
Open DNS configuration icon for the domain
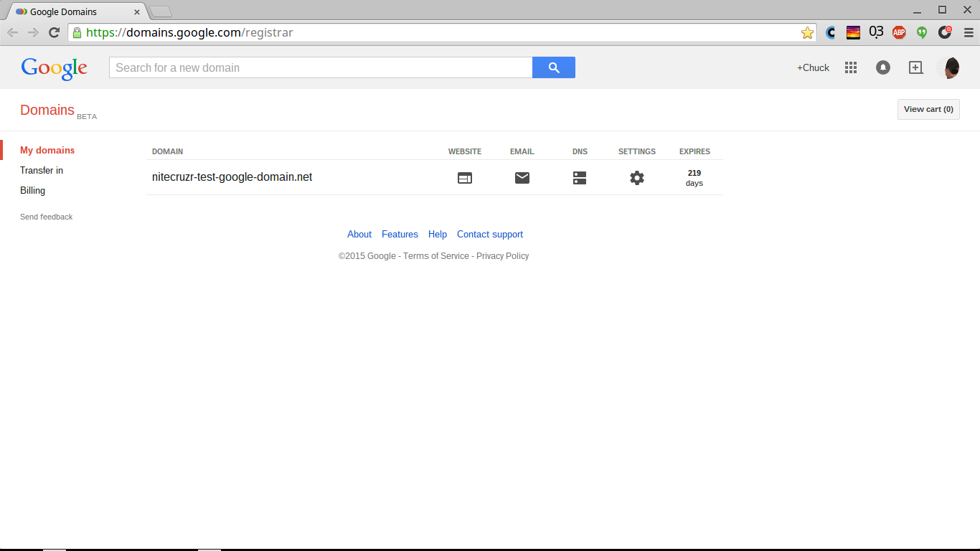click(x=580, y=178)
